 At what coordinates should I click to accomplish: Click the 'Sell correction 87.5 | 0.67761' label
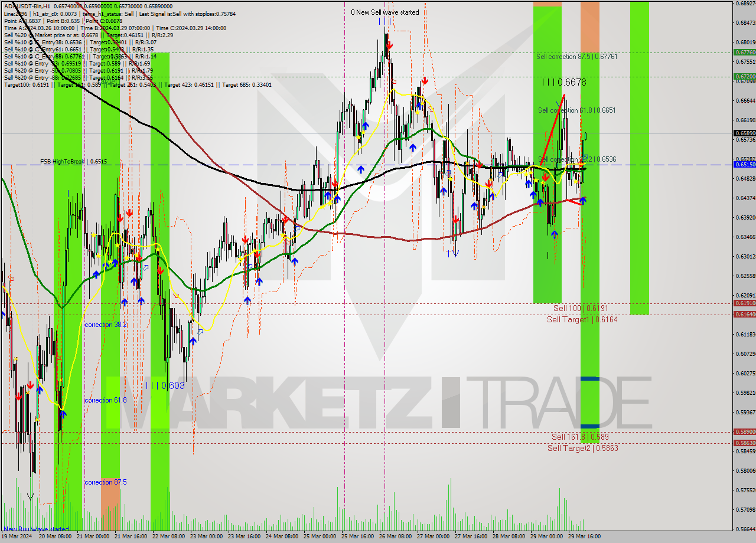click(577, 57)
